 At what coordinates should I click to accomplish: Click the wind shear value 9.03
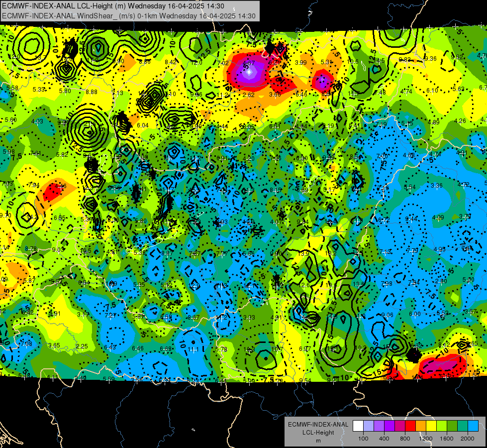pyautogui.click(x=58, y=250)
